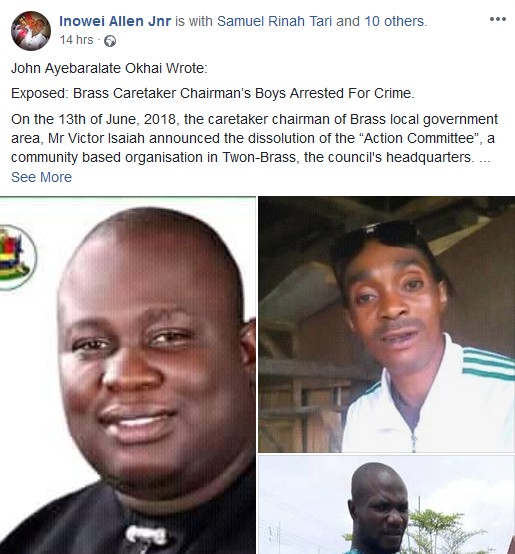Click the 'Exposed: Brass Caretaker Chairman's Boys' headline

pyautogui.click(x=213, y=93)
